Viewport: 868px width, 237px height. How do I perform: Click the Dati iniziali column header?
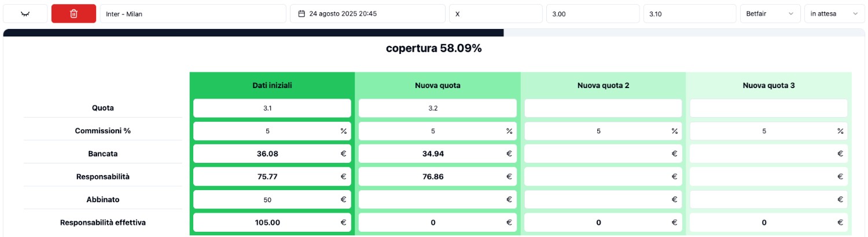coord(272,85)
